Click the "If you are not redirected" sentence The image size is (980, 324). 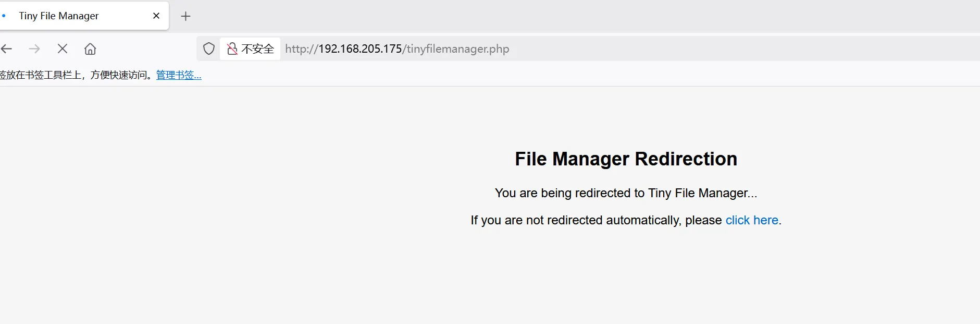click(x=596, y=220)
